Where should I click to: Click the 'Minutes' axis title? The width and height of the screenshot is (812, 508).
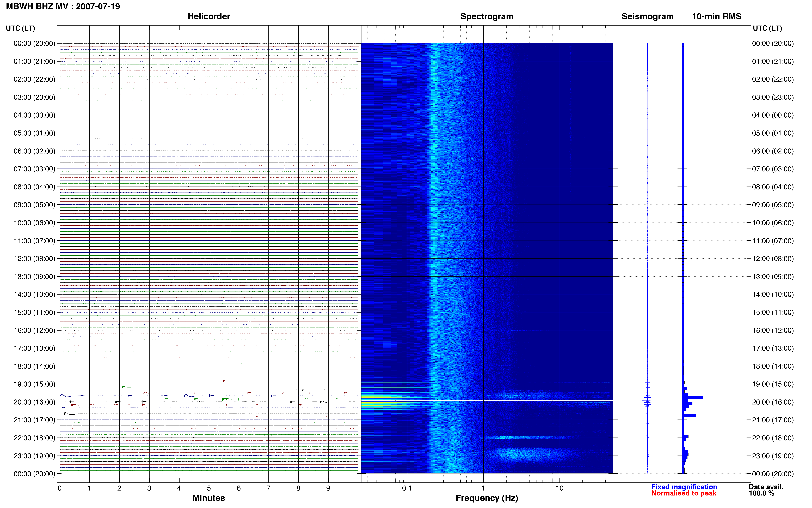(x=209, y=498)
